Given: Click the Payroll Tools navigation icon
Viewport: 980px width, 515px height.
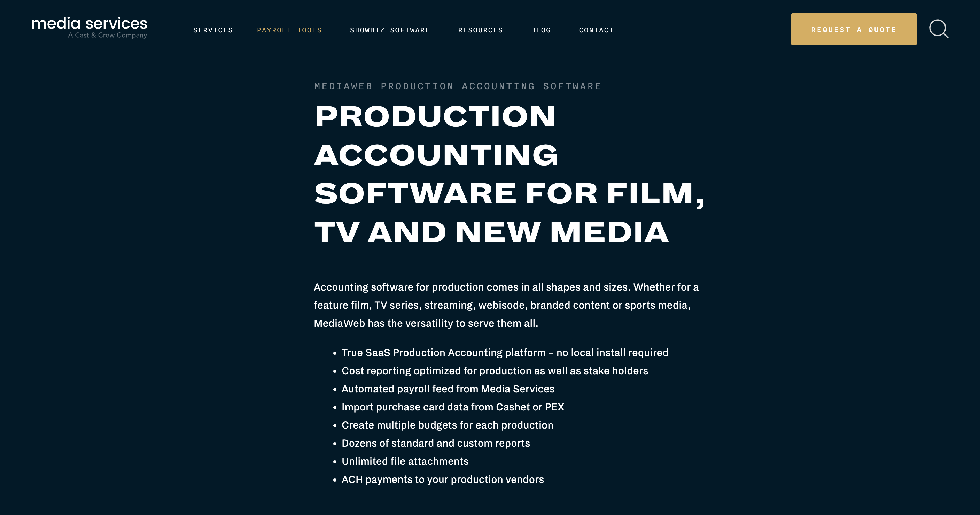Looking at the screenshot, I should coord(290,30).
